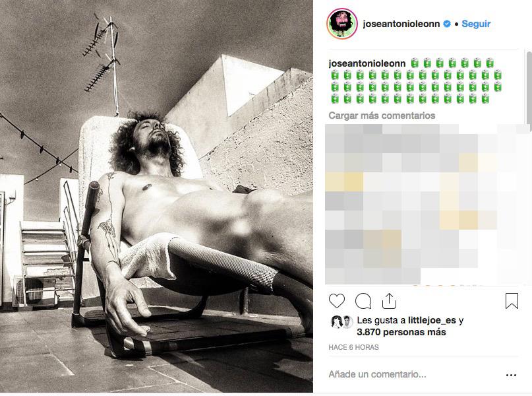Open littlejoe_es profile link
This screenshot has height=396, width=532.
click(432, 320)
